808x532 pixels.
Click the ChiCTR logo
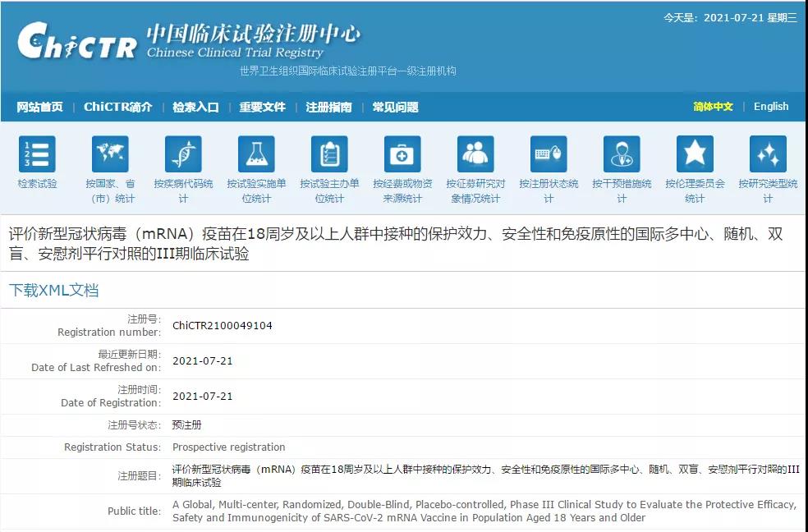coord(78,41)
